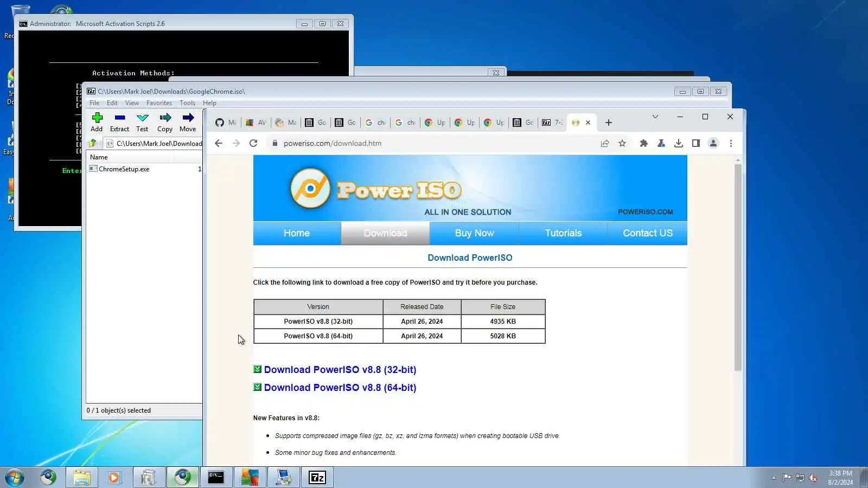Open the Windows Start menu

(15, 477)
